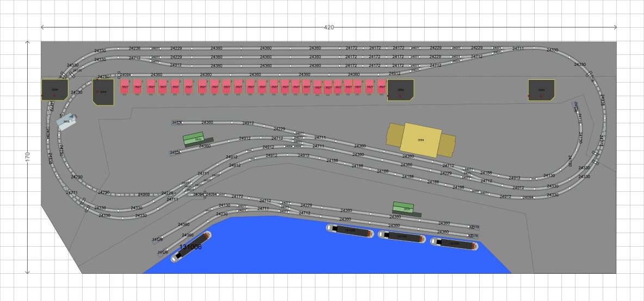Click track piece 24771 at lower left
The height and width of the screenshot is (301, 644).
(72, 193)
